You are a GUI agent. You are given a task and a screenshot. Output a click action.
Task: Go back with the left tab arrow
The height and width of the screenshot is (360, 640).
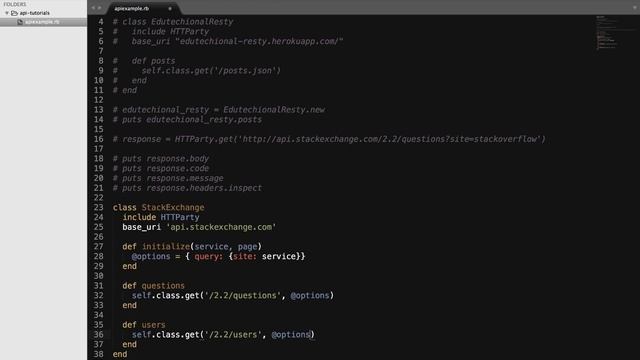[93, 8]
